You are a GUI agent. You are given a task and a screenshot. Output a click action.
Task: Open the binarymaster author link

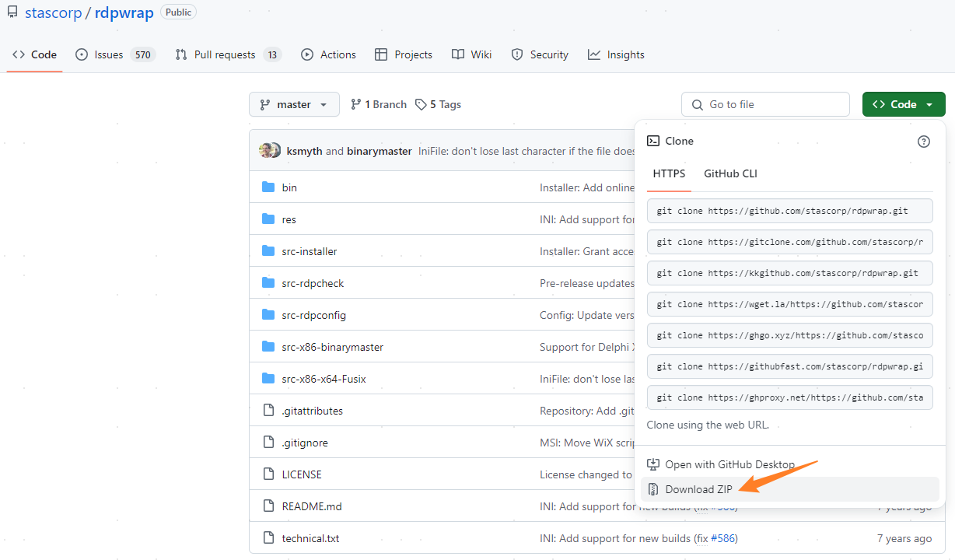(x=380, y=151)
